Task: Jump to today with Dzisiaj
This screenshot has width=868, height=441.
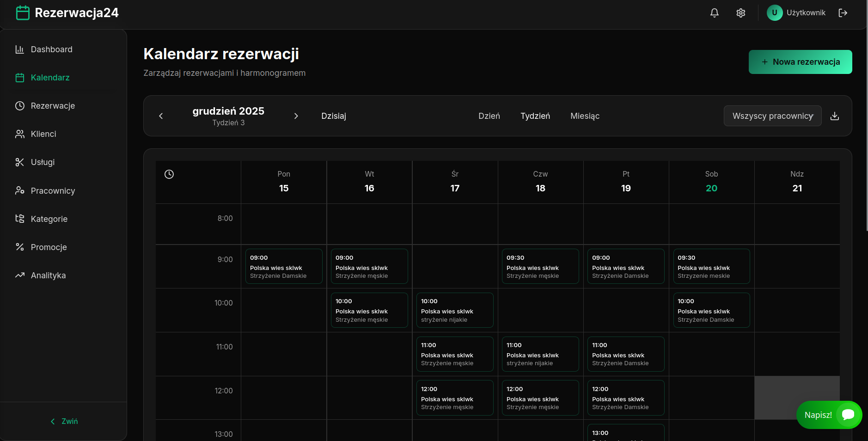Action: coord(333,116)
